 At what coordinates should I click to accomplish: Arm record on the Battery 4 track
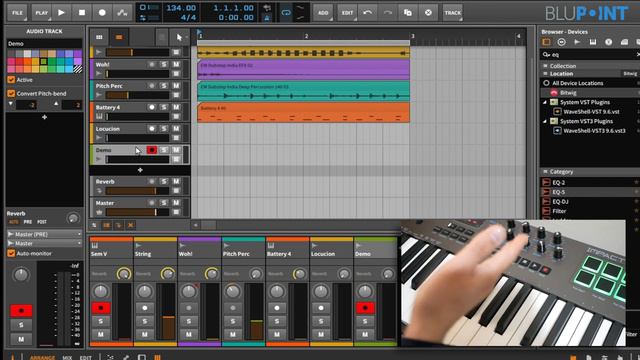coord(151,107)
